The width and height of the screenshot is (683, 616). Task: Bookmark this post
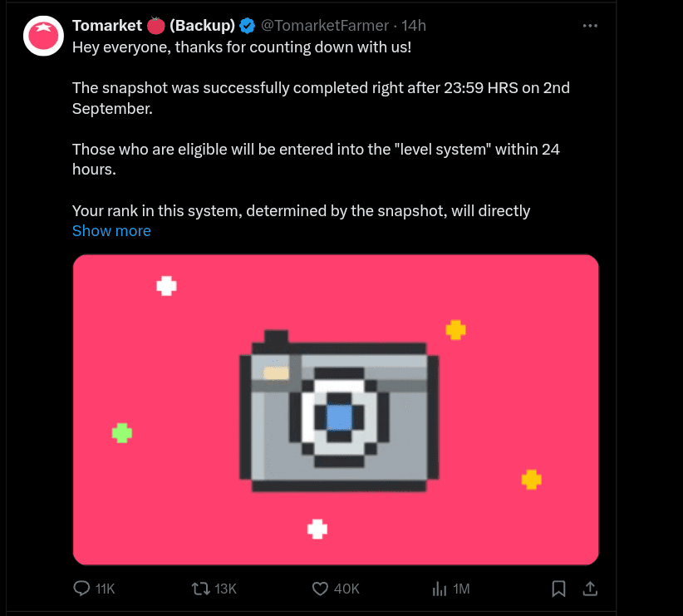(558, 589)
